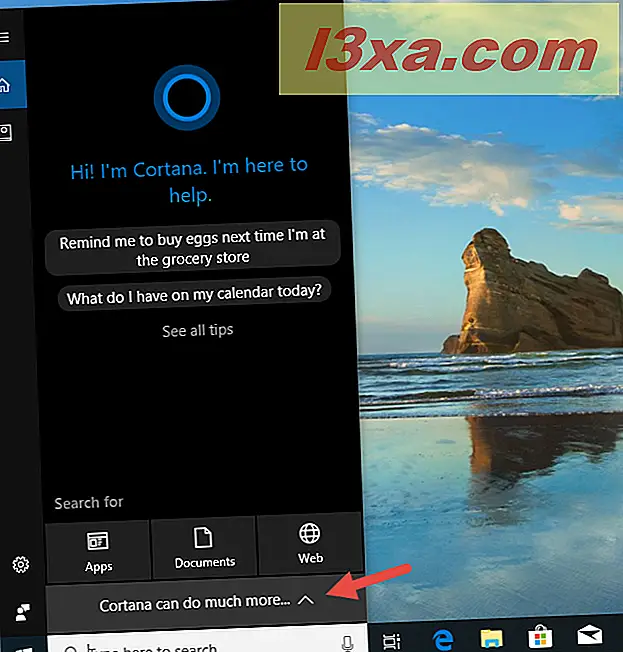This screenshot has width=623, height=652.
Task: Open File Explorer from taskbar
Action: pyautogui.click(x=492, y=639)
